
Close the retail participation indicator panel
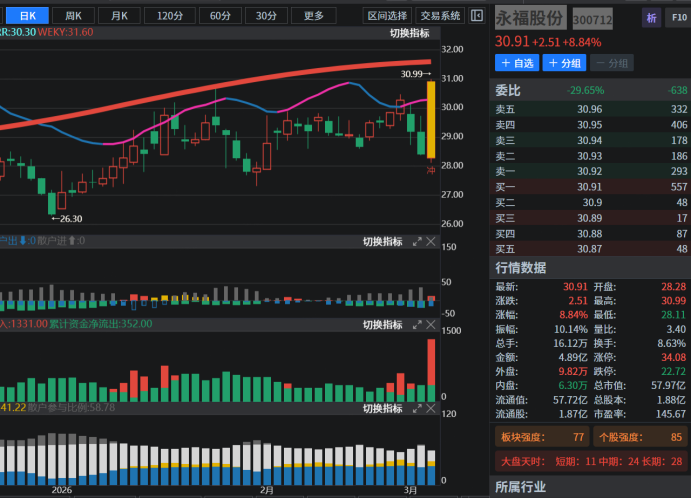(431, 408)
